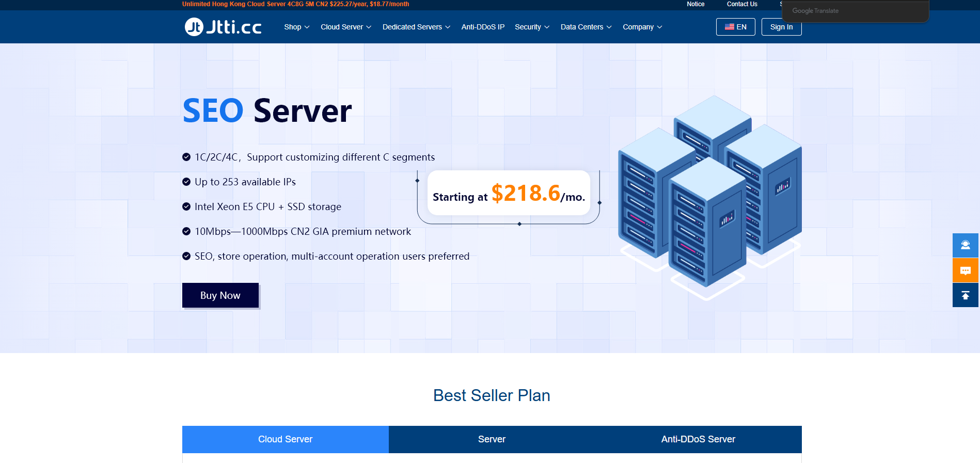Click the Hong Kong Cloud Server promo banner
Viewport: 980px width, 463px height.
coord(295,4)
